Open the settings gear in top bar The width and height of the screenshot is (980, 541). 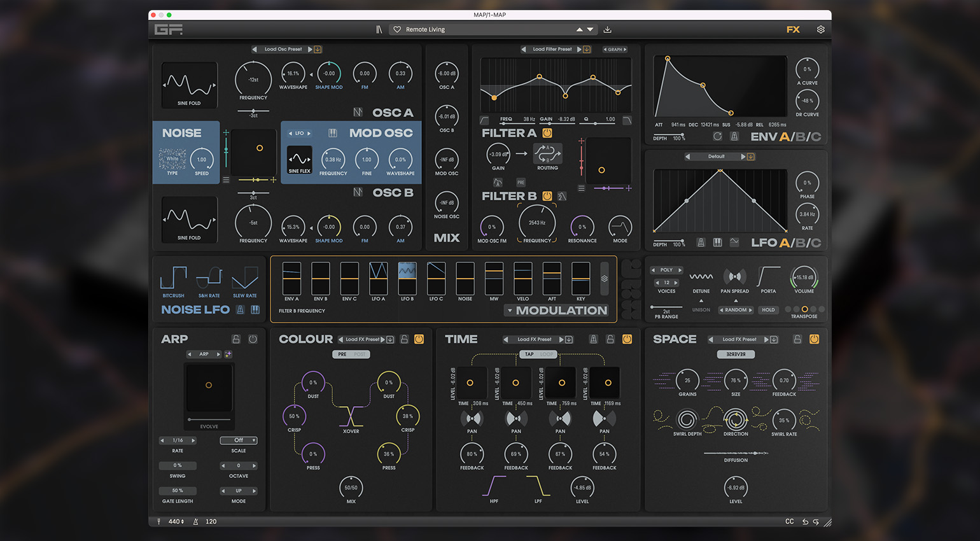coord(821,29)
